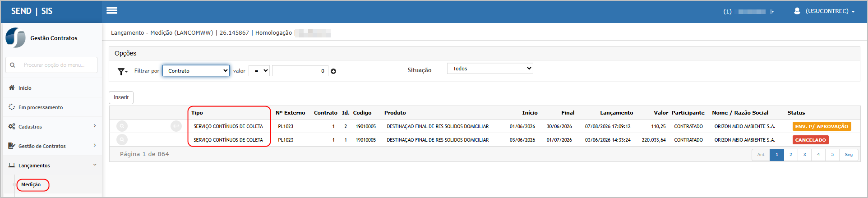Click the Inserir button
The height and width of the screenshot is (198, 868).
tap(121, 97)
